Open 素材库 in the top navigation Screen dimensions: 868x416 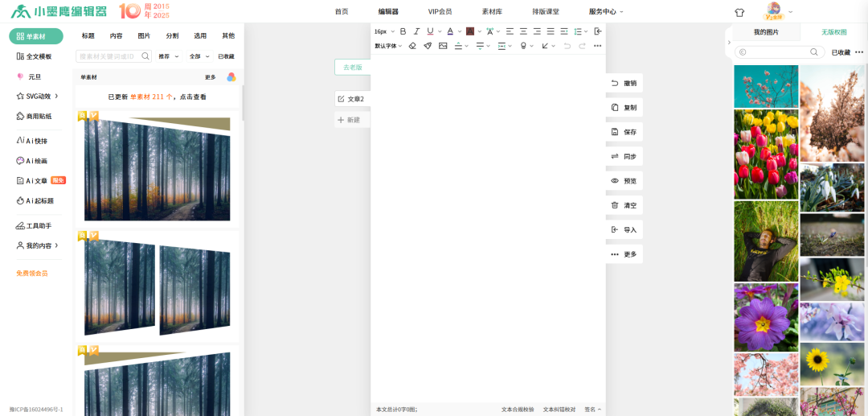coord(492,11)
